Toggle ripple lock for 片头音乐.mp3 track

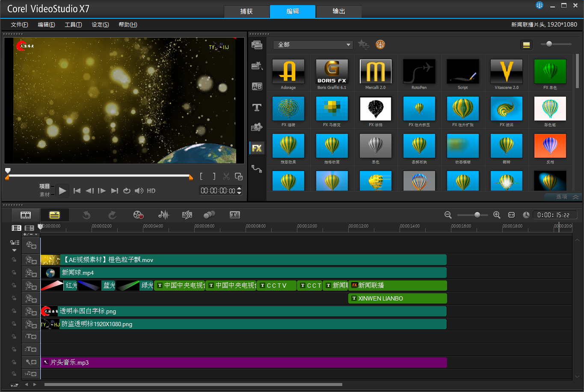click(14, 362)
